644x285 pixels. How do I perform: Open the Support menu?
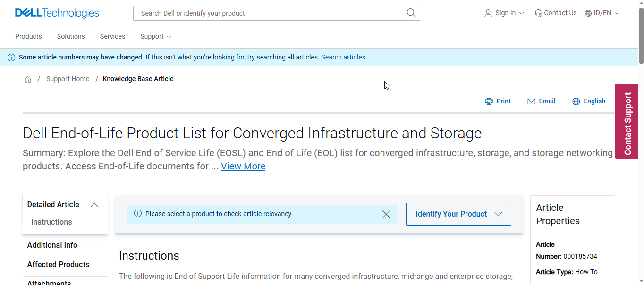click(155, 36)
